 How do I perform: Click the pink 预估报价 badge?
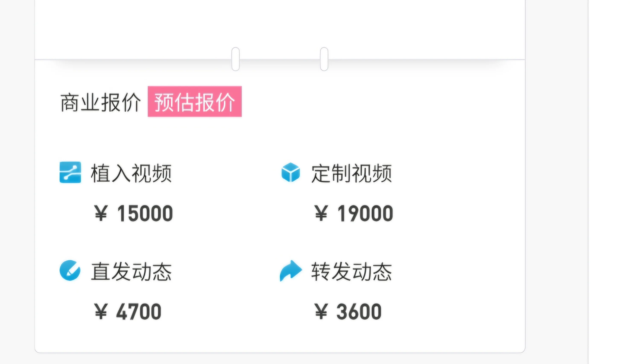pos(195,101)
